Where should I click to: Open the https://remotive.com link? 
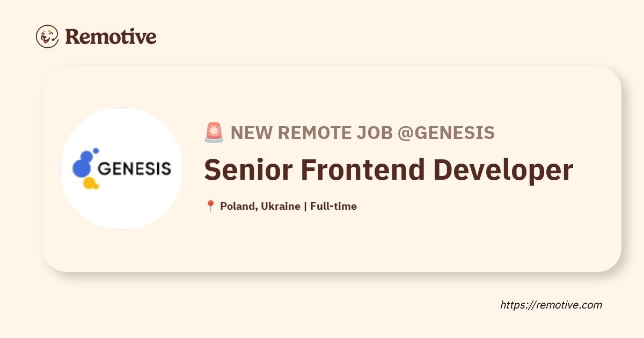click(551, 305)
